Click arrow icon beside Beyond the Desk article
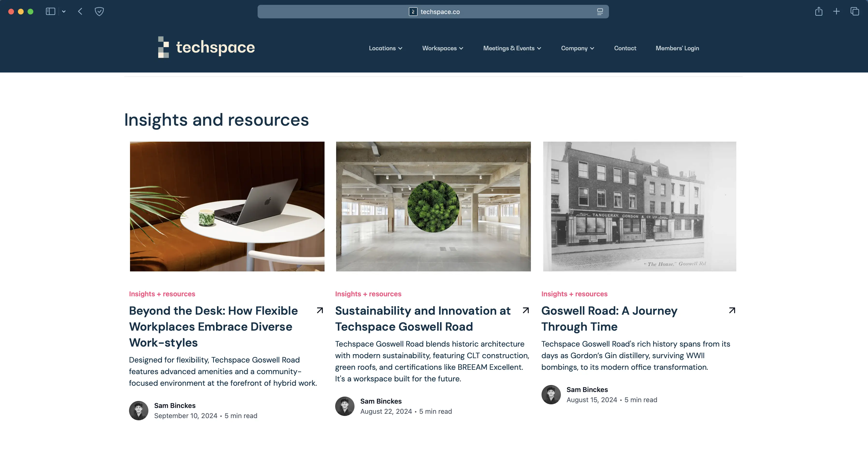 pyautogui.click(x=320, y=310)
